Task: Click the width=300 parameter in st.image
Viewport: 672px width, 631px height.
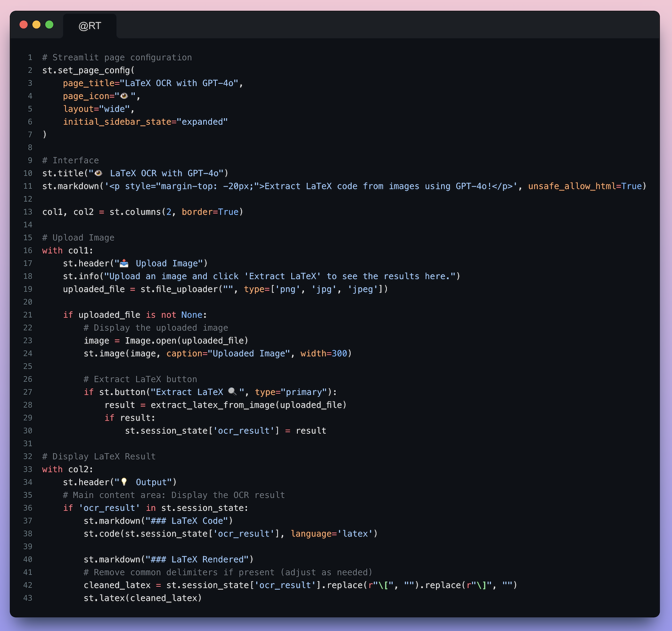Action: tap(323, 354)
